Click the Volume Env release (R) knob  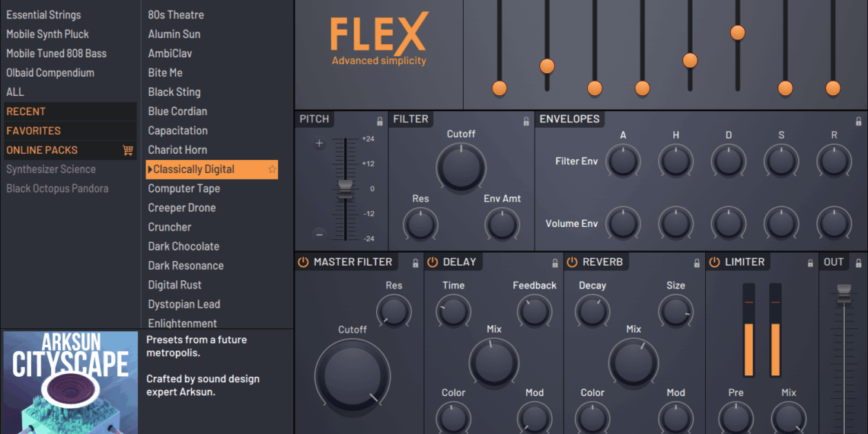(834, 224)
